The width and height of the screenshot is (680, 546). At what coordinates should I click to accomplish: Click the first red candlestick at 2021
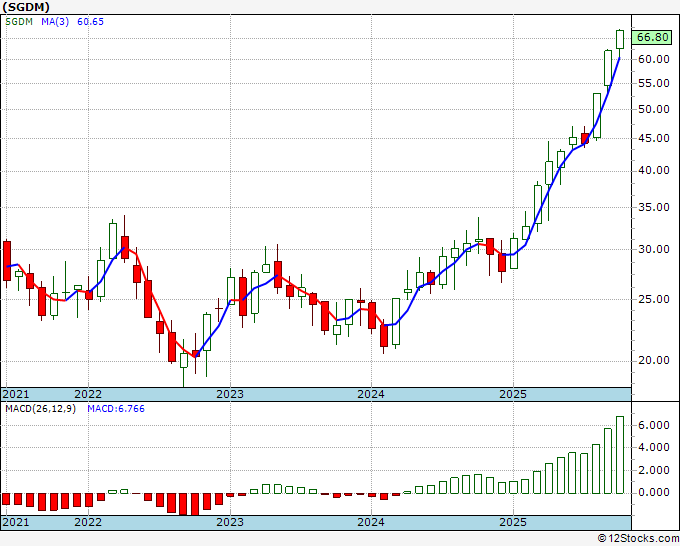coord(7,261)
